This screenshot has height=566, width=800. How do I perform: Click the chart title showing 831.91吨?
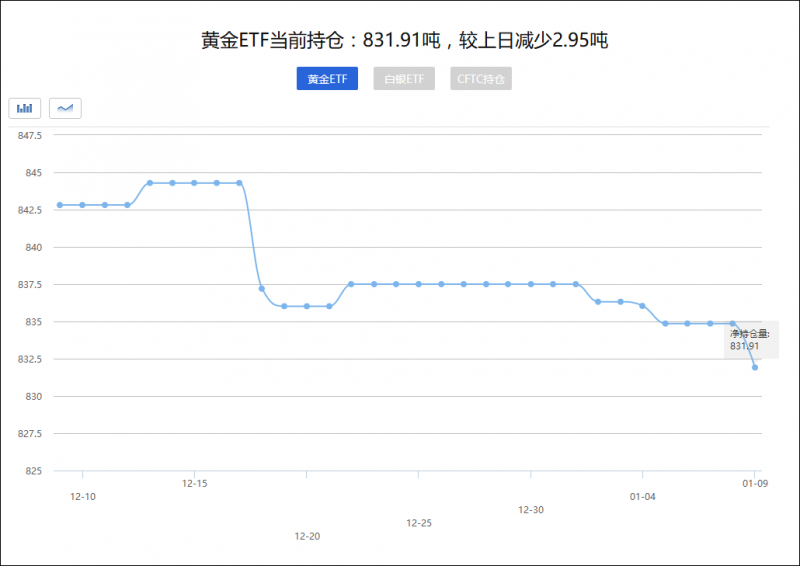[x=405, y=40]
